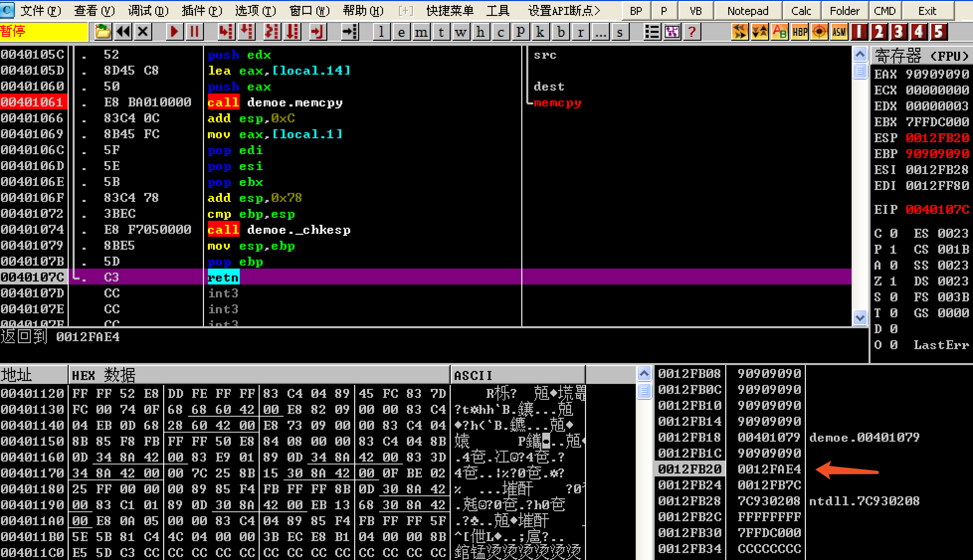Click the Pause execution toolbar icon
Image resolution: width=973 pixels, height=560 pixels.
[194, 32]
